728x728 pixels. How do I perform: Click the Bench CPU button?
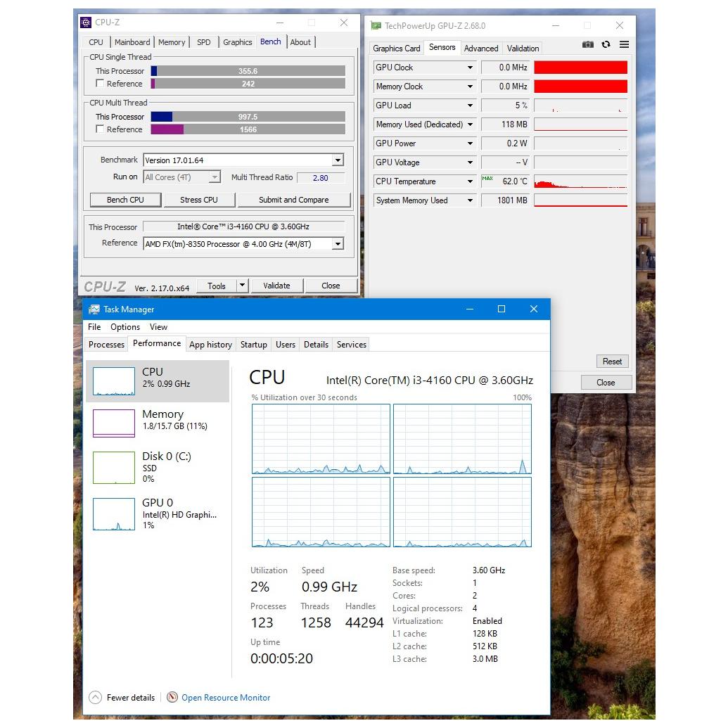coord(125,200)
